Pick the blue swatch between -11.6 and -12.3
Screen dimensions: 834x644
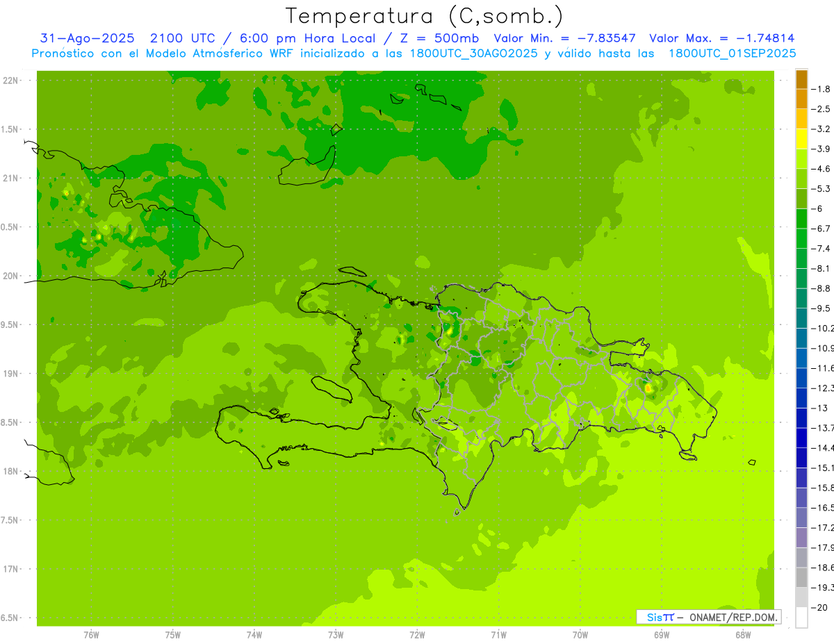pos(801,377)
